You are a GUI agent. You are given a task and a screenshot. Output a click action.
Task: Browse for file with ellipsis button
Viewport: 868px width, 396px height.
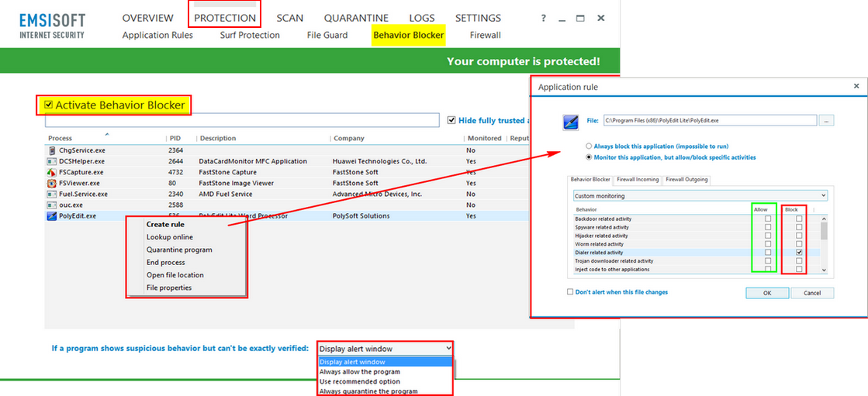[x=826, y=120]
